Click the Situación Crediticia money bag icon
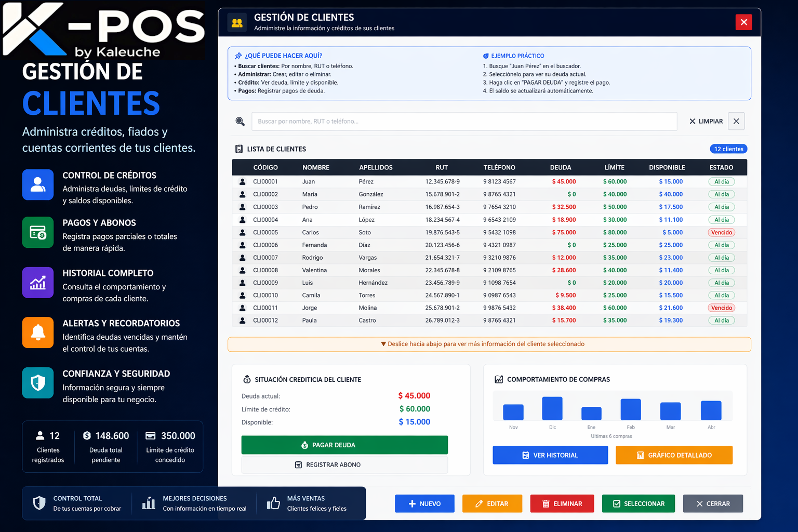Viewport: 798px width, 532px height. [x=247, y=380]
